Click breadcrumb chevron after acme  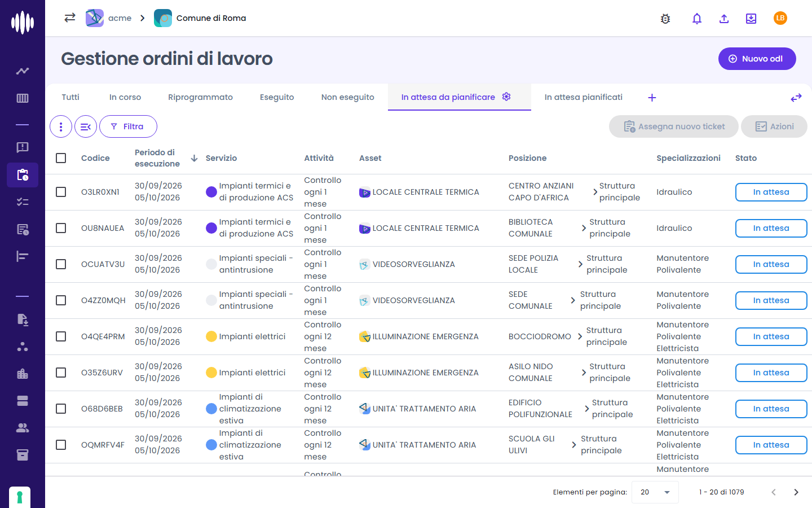[143, 18]
